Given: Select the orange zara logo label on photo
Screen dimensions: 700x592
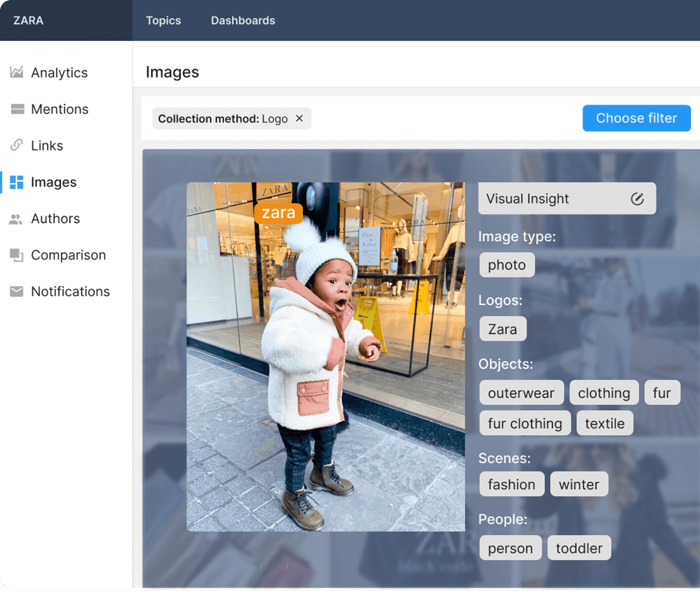Looking at the screenshot, I should pos(278,212).
